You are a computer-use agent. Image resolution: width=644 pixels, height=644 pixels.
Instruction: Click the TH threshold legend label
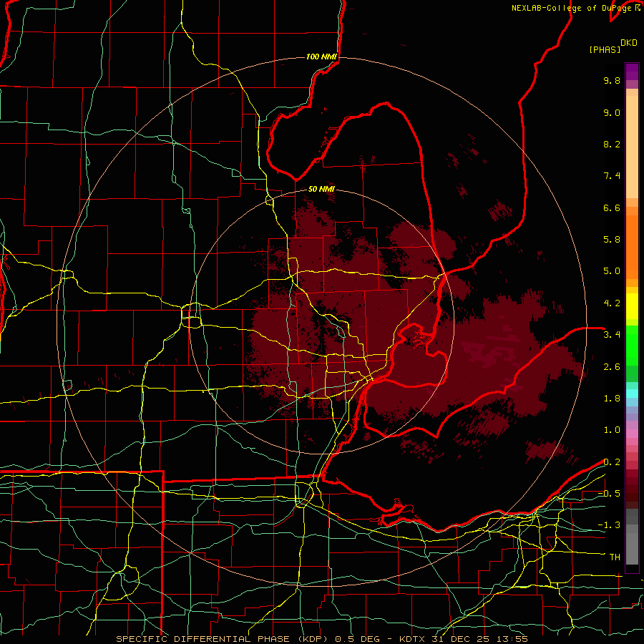click(x=615, y=557)
